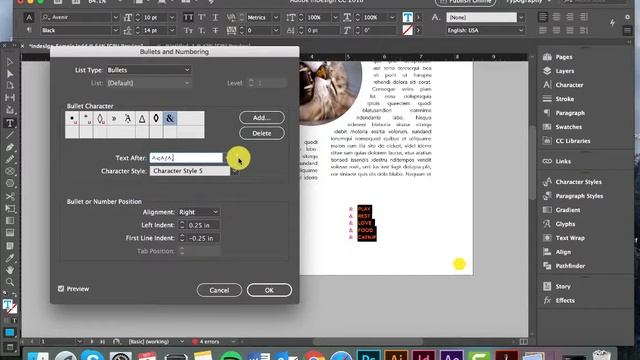Increment the Left Indent stepper
The image size is (640, 360).
click(182, 223)
